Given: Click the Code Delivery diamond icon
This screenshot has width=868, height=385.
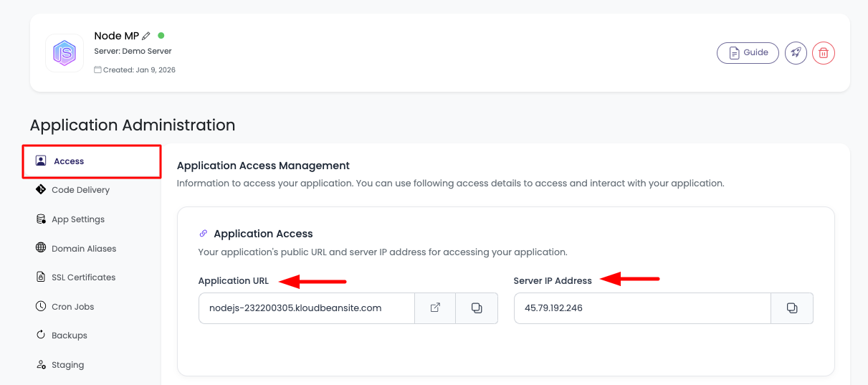Looking at the screenshot, I should (41, 189).
